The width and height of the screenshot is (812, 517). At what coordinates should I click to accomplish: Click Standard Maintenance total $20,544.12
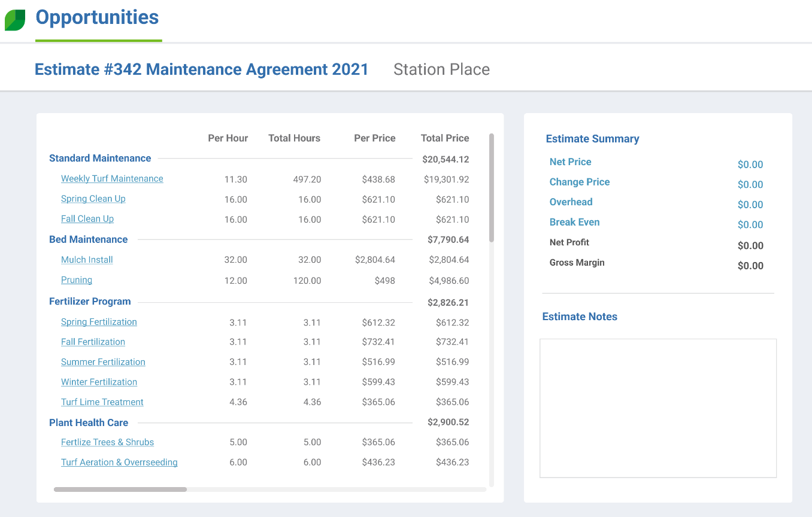click(x=446, y=160)
